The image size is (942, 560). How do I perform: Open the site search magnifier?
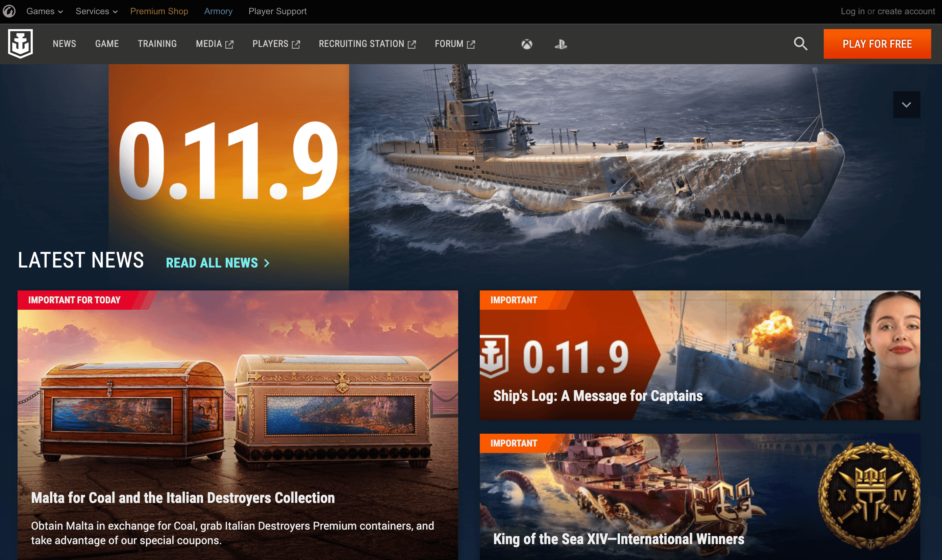[x=800, y=44]
